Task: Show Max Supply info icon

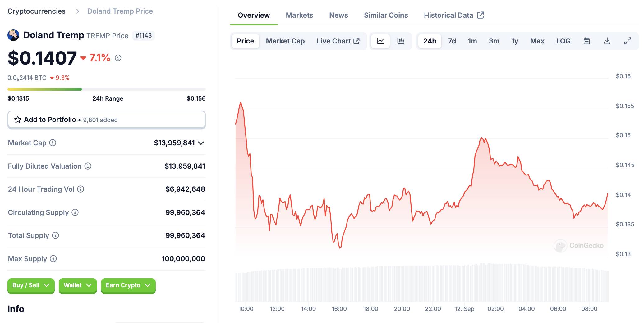Action: 53,259
